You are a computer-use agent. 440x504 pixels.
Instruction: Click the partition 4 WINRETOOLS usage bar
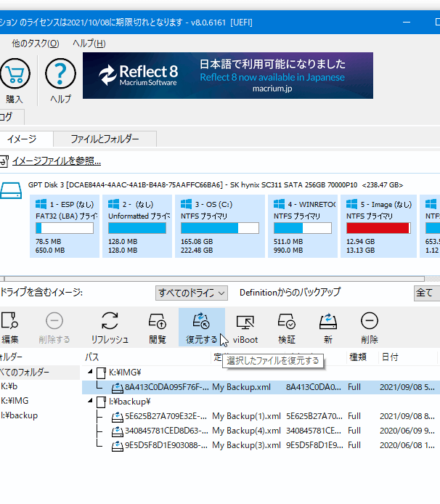coord(303,228)
